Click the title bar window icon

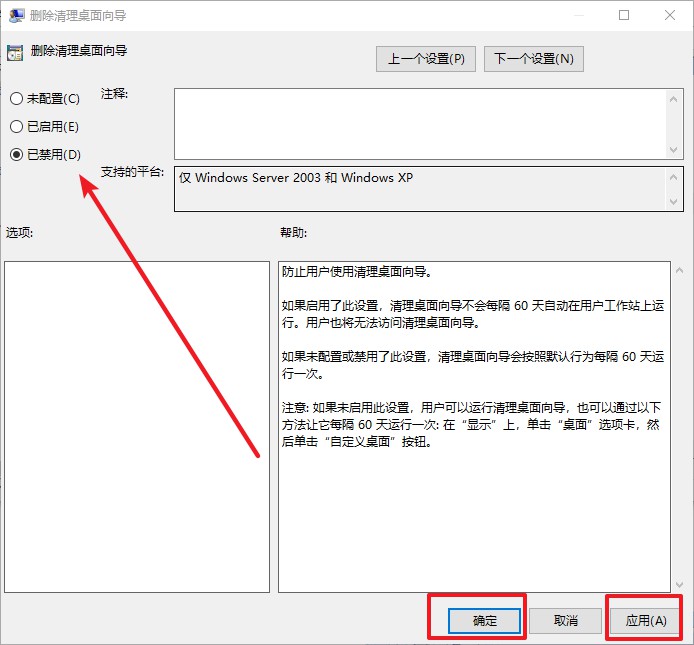pyautogui.click(x=16, y=15)
